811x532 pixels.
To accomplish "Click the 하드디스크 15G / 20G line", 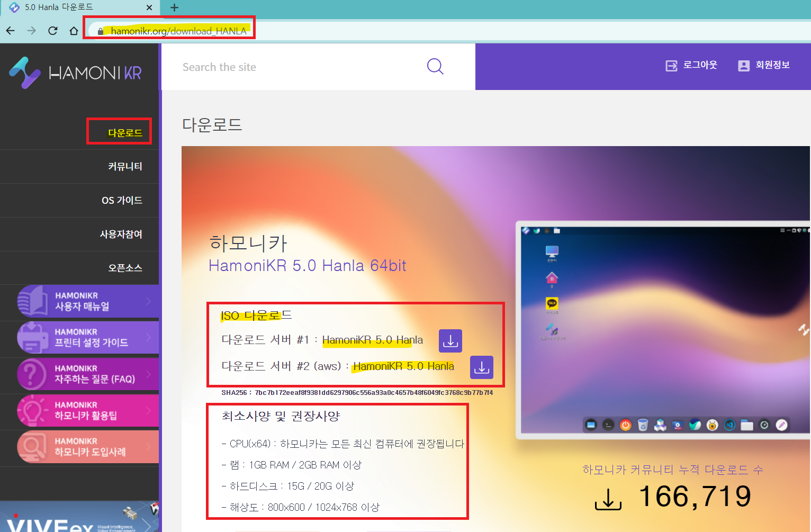I will [287, 486].
